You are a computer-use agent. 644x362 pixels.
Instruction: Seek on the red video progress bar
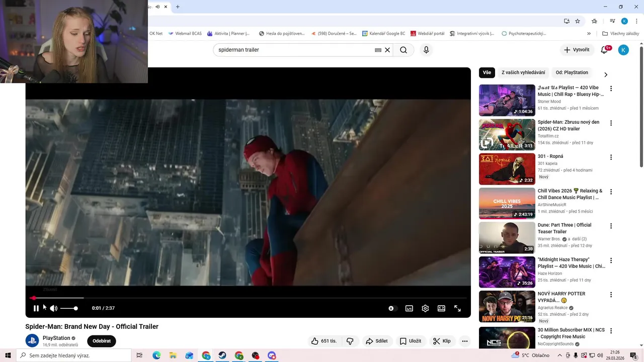[248, 298]
